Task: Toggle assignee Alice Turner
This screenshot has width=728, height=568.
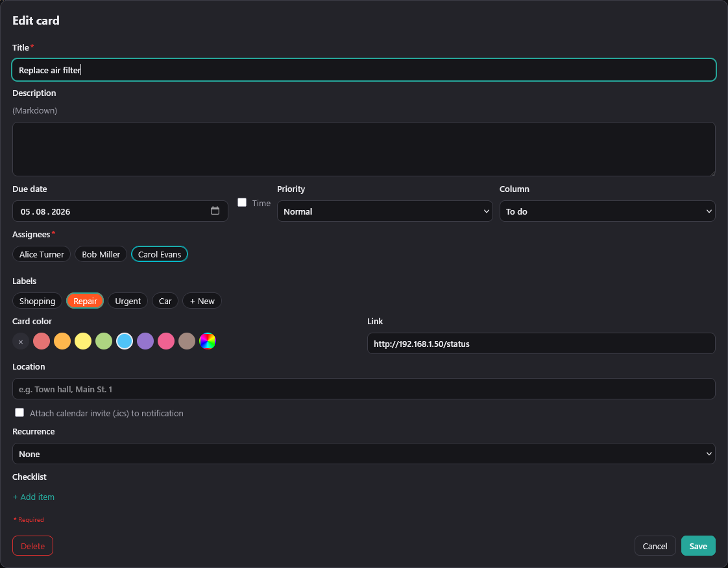Action: [42, 254]
